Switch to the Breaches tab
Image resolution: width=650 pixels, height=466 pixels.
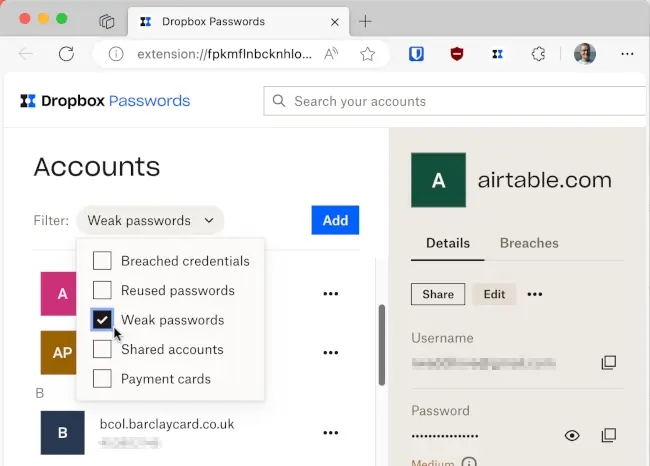pyautogui.click(x=529, y=243)
